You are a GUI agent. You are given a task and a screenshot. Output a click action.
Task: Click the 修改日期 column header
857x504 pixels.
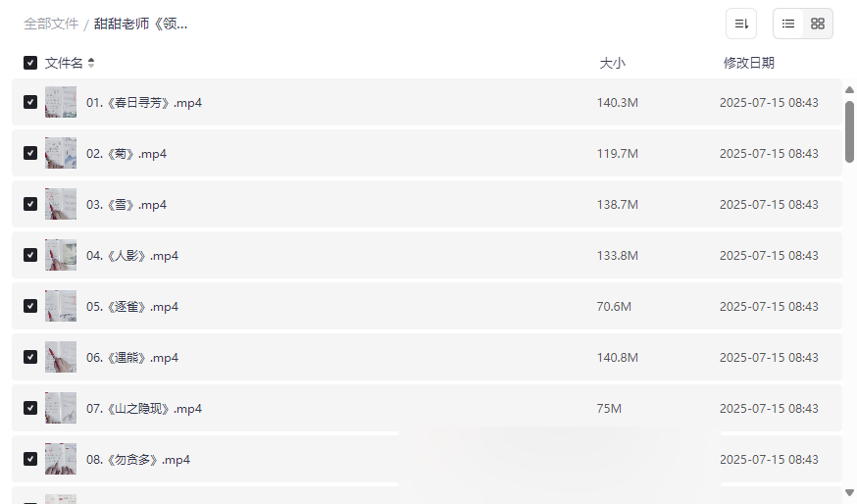tap(749, 63)
